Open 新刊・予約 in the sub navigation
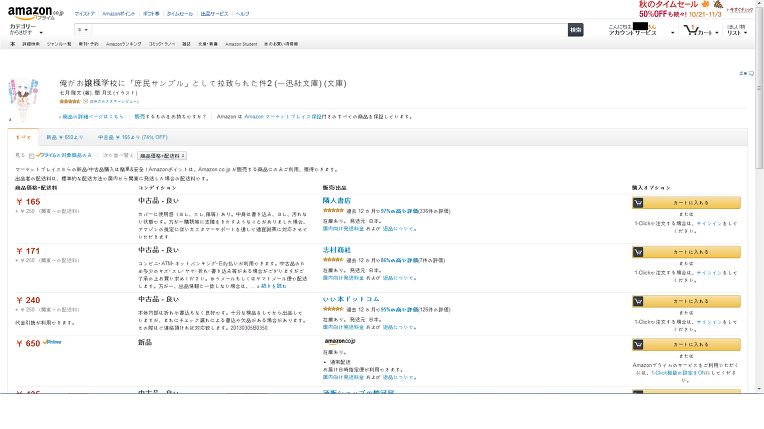The height and width of the screenshot is (429, 764). click(x=89, y=44)
